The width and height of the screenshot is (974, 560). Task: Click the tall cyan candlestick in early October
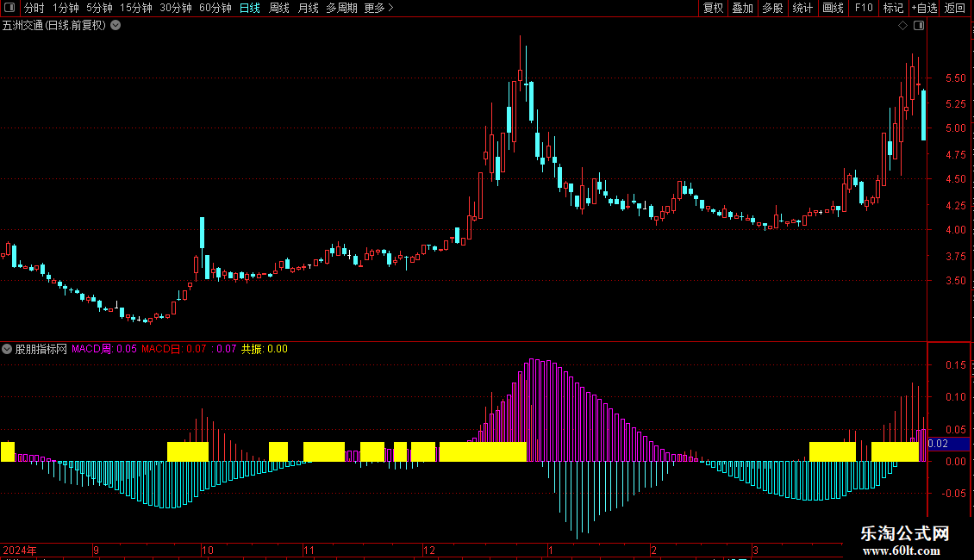tap(202, 233)
